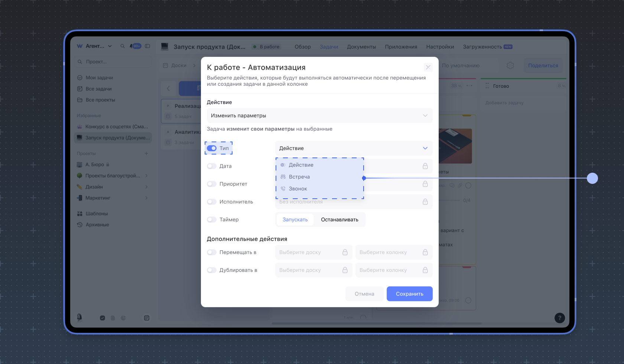Image resolution: width=624 pixels, height=364 pixels.
Task: Expand the Маркетинг project chevron
Action: tap(146, 198)
